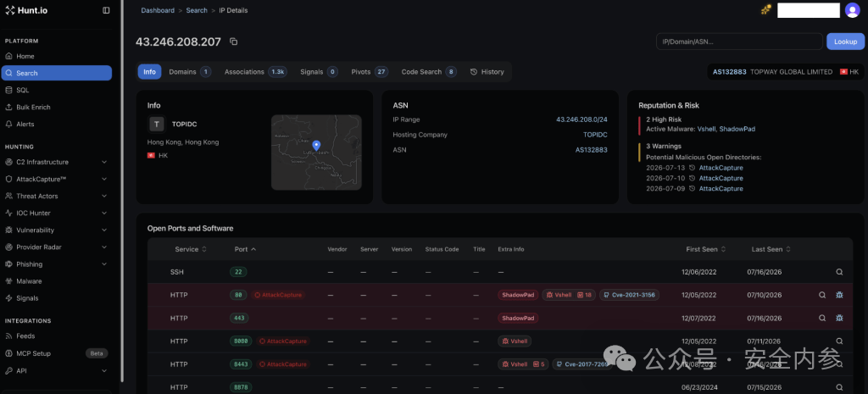Click the IP/Domain/ASN lookup field
The height and width of the screenshot is (394, 868).
click(x=739, y=42)
